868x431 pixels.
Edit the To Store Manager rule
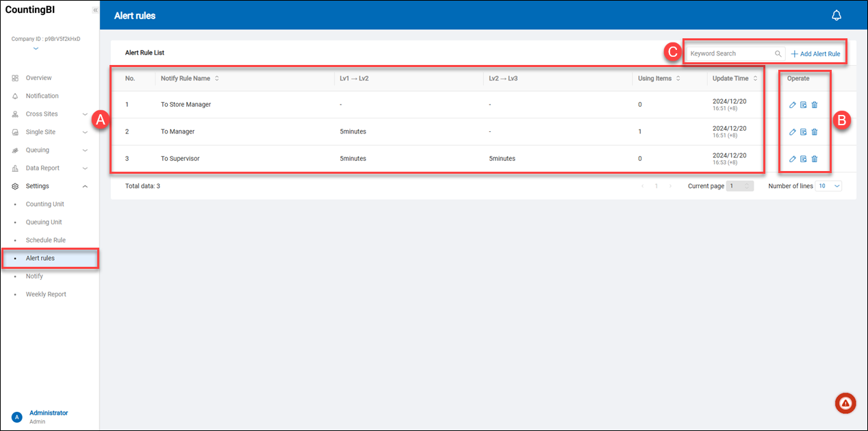792,105
